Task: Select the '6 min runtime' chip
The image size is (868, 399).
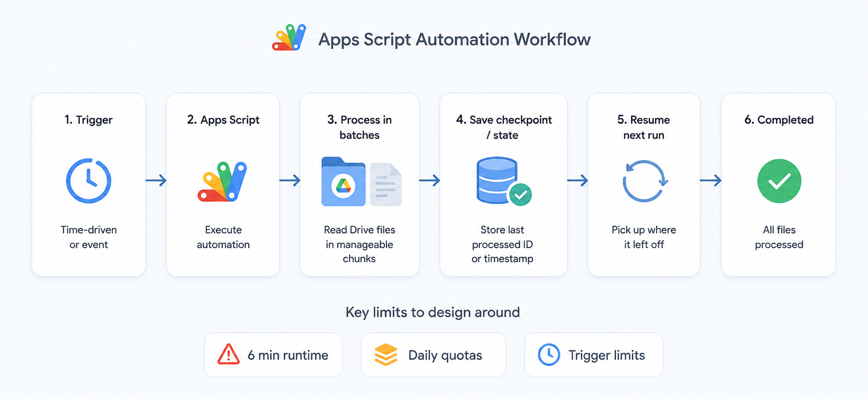Action: pos(273,355)
